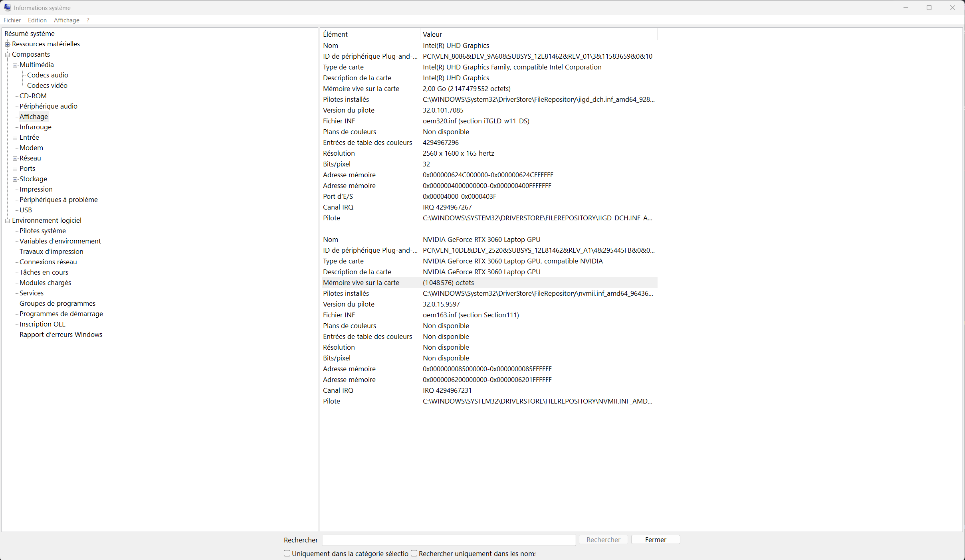Viewport: 965px width, 560px height.
Task: Select Modem tree item
Action: [31, 148]
